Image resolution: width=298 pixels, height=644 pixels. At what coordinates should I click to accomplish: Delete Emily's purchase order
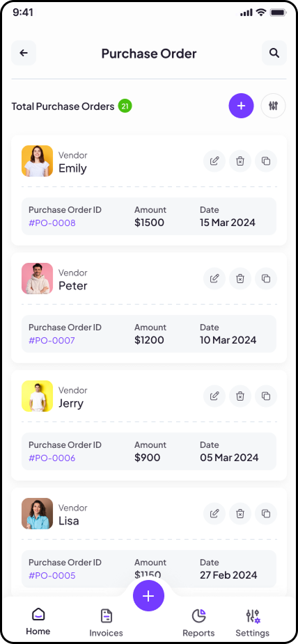(x=240, y=161)
